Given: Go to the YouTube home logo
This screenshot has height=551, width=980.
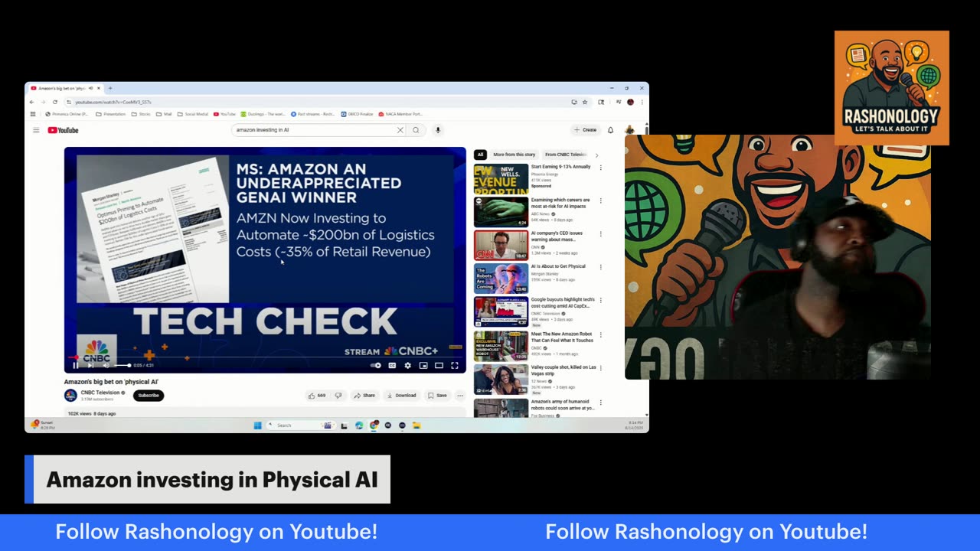Looking at the screenshot, I should [64, 130].
